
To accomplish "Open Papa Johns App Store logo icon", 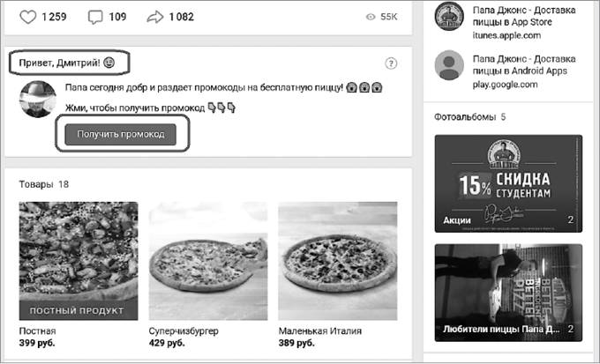I will (x=449, y=17).
